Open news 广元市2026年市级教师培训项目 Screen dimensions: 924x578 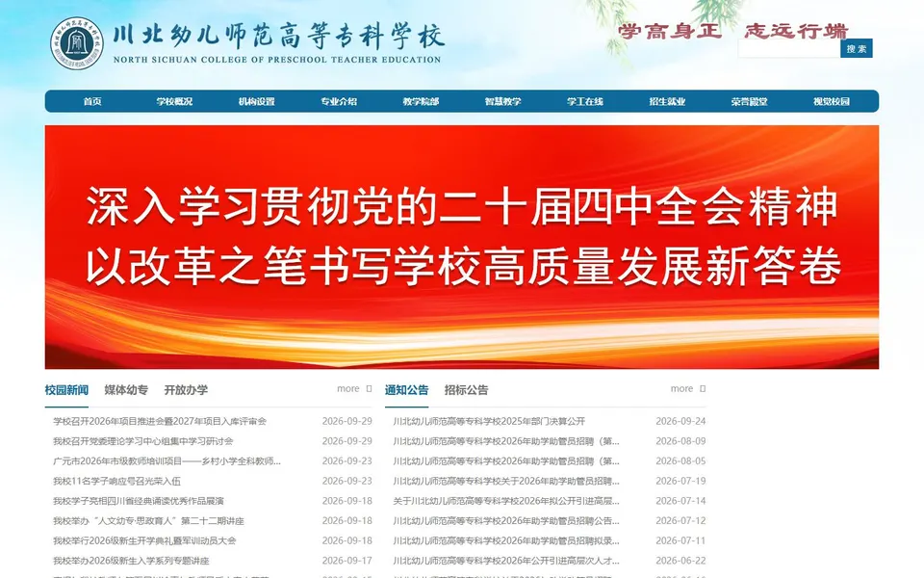click(x=167, y=461)
